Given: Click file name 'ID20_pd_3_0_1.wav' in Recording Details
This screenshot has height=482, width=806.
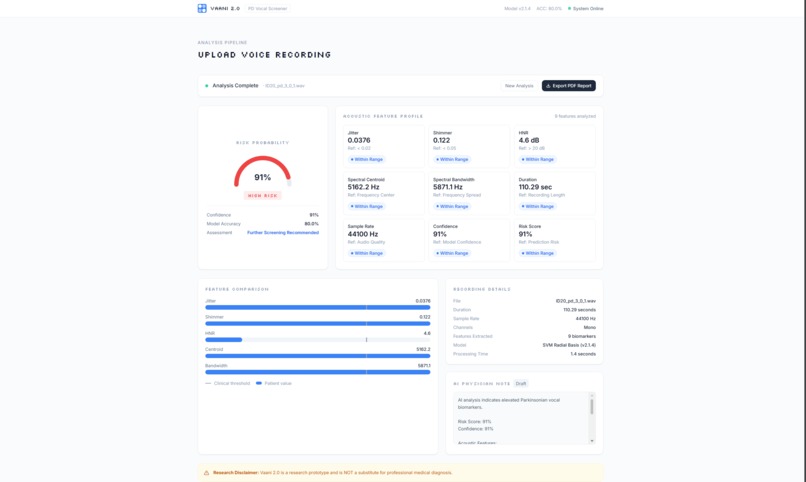Looking at the screenshot, I should click(x=576, y=301).
